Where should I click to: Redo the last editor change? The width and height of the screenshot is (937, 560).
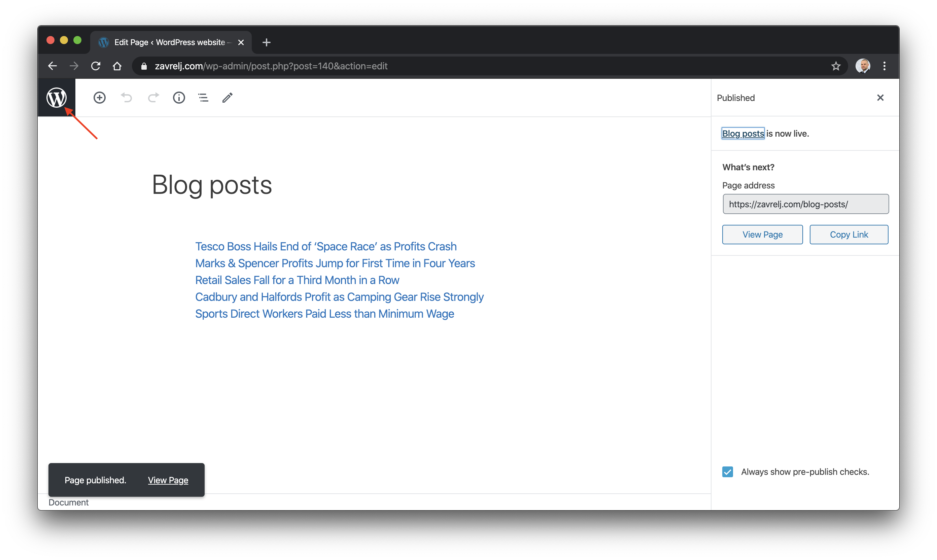click(x=153, y=98)
